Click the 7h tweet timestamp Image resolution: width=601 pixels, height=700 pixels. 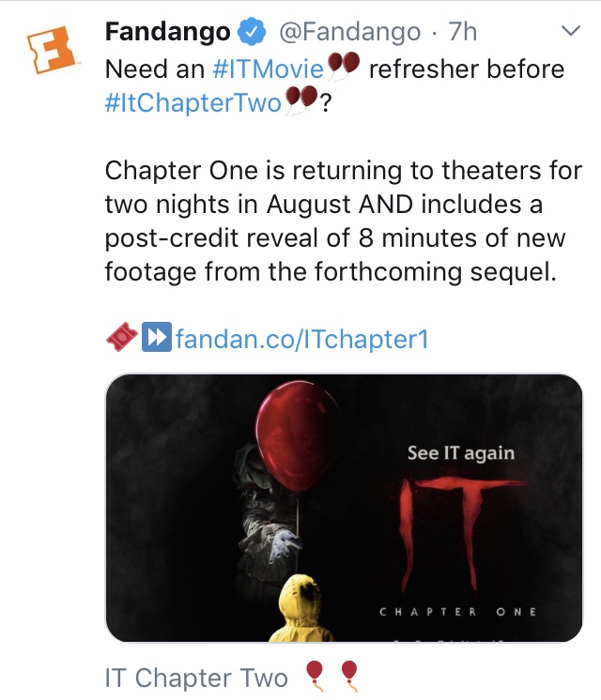tap(463, 32)
